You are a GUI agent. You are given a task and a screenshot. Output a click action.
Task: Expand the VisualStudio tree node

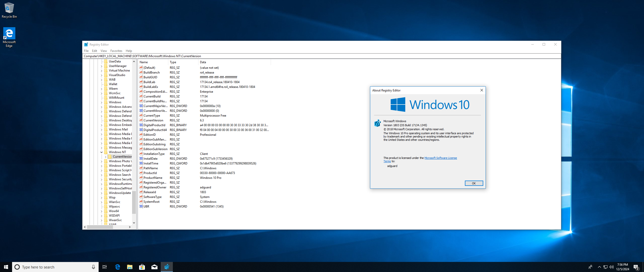(x=102, y=75)
